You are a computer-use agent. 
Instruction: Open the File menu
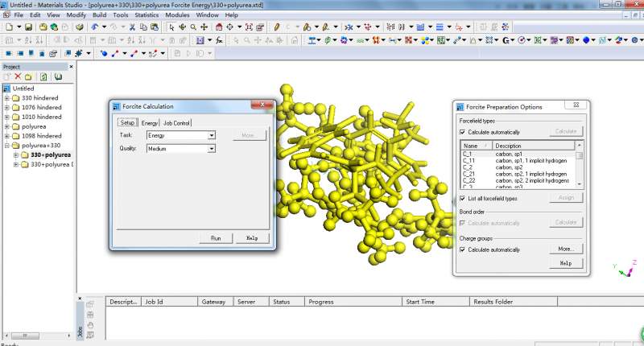(19, 14)
